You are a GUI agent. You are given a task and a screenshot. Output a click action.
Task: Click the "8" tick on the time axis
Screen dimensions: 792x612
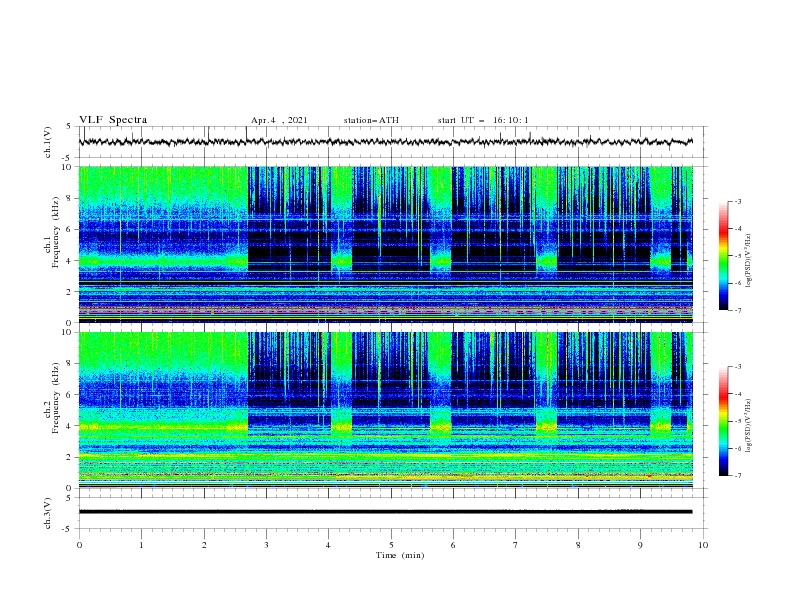(x=578, y=545)
